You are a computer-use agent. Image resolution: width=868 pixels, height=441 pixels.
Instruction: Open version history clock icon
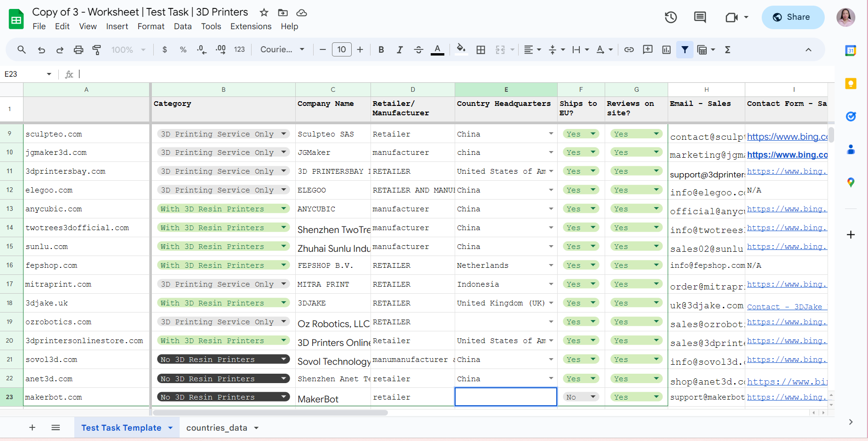pos(671,17)
